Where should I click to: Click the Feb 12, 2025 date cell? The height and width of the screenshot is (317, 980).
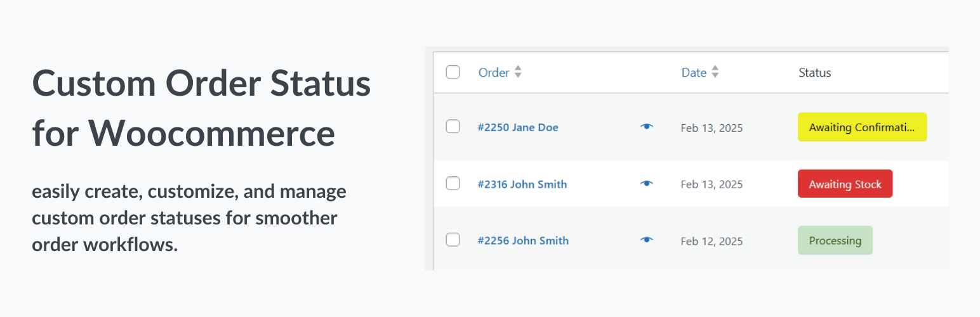tap(712, 241)
